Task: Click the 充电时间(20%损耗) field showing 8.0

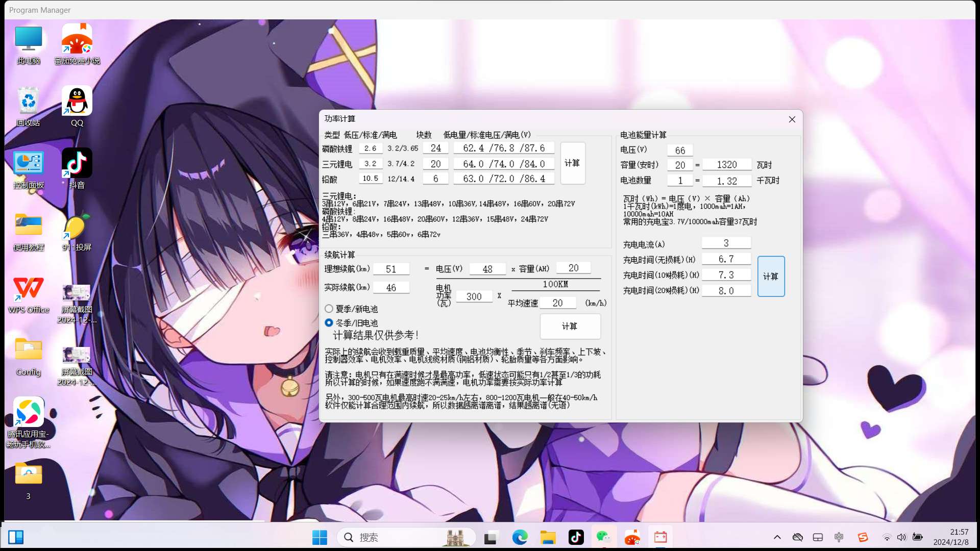Action: point(726,291)
